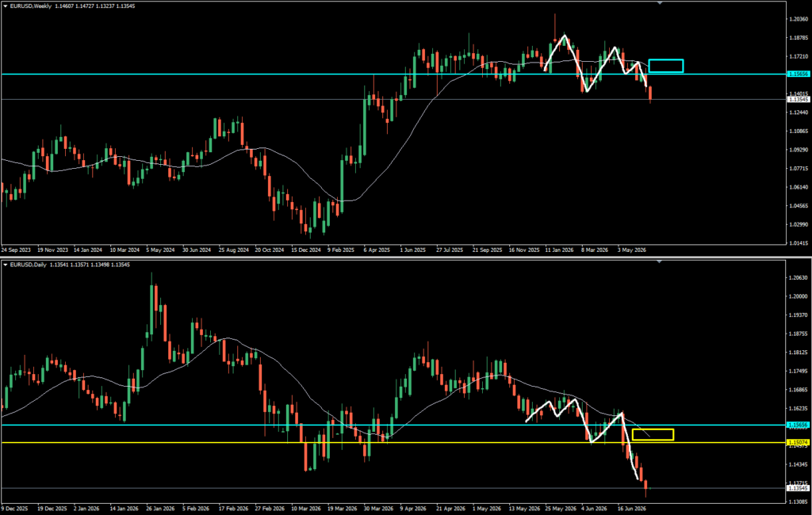The height and width of the screenshot is (515, 812).
Task: Select the yellow 1.15074 price tag on Daily chart
Action: tap(798, 443)
